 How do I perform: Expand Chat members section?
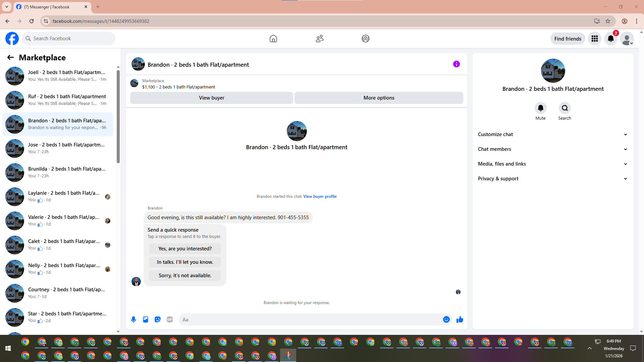pyautogui.click(x=553, y=149)
